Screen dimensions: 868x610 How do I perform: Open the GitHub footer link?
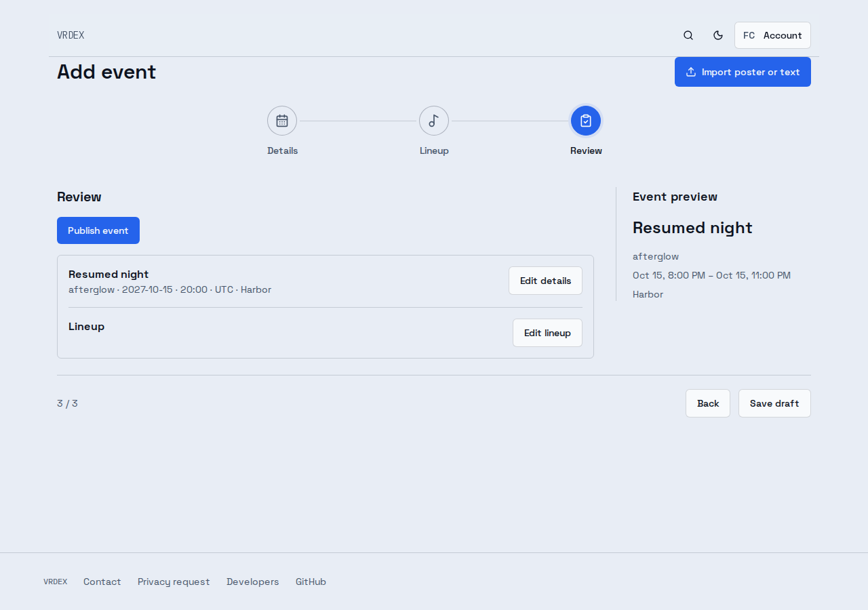pos(311,582)
